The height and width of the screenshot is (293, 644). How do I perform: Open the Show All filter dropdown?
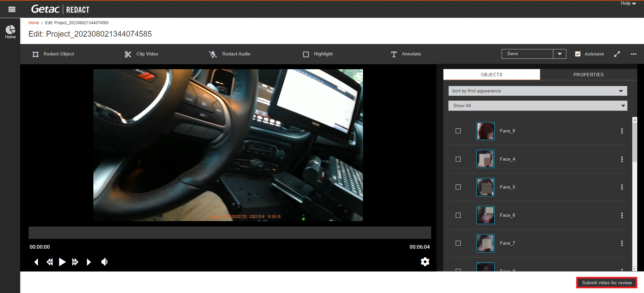click(538, 106)
